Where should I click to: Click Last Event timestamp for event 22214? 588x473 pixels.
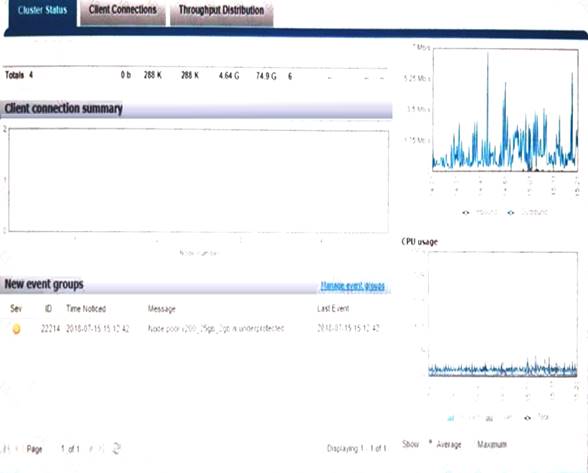coord(348,329)
